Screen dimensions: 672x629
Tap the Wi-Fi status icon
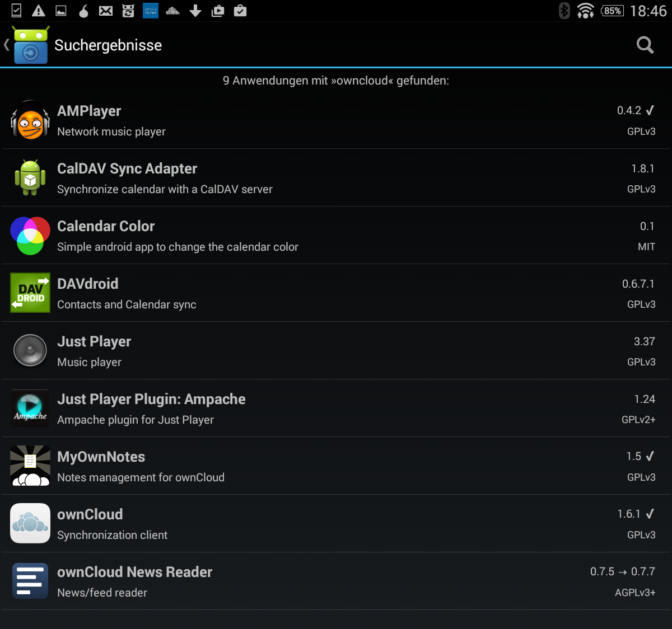click(x=586, y=11)
